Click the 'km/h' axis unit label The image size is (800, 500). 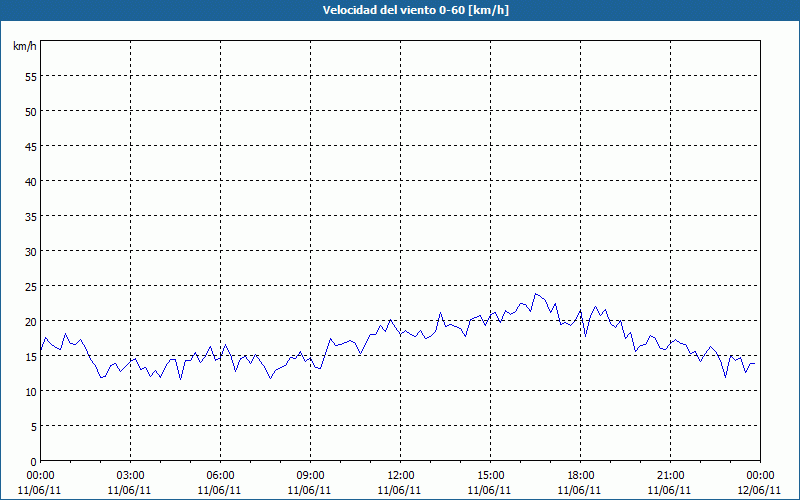[x=25, y=46]
